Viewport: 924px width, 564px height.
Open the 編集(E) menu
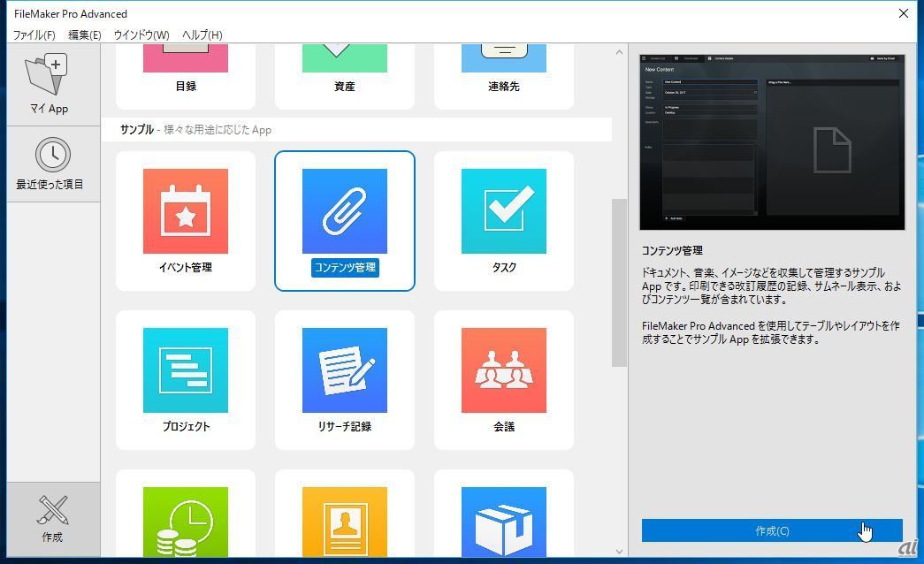pos(84,34)
